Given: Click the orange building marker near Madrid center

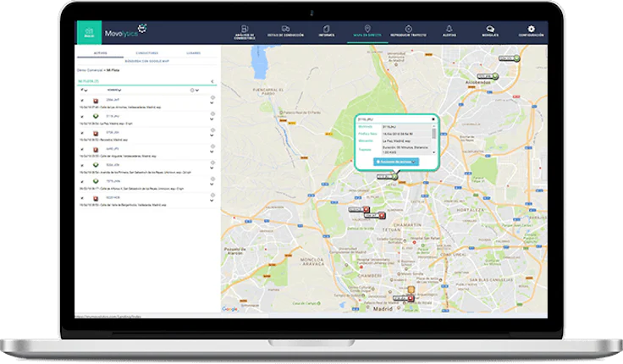Looking at the screenshot, I should [x=411, y=290].
